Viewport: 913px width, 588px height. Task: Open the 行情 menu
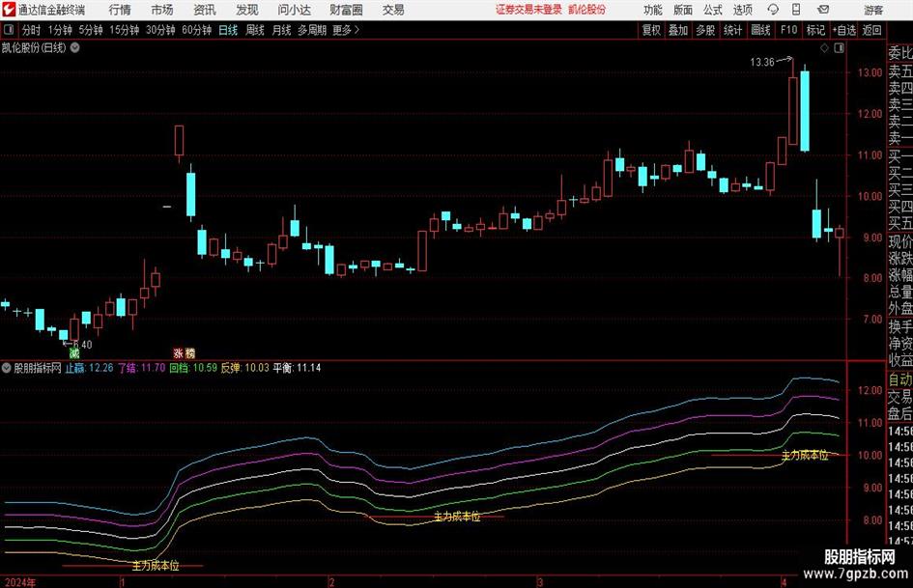pyautogui.click(x=120, y=10)
